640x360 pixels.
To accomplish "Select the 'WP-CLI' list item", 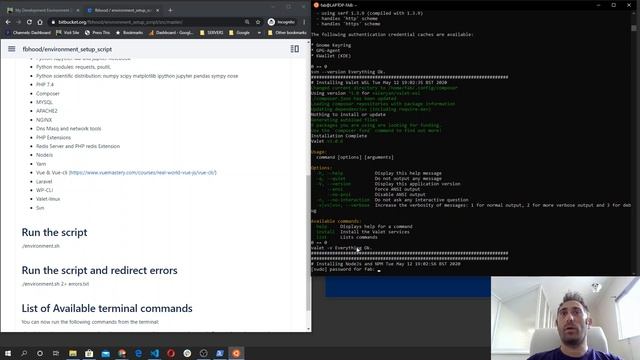I will pyautogui.click(x=44, y=190).
